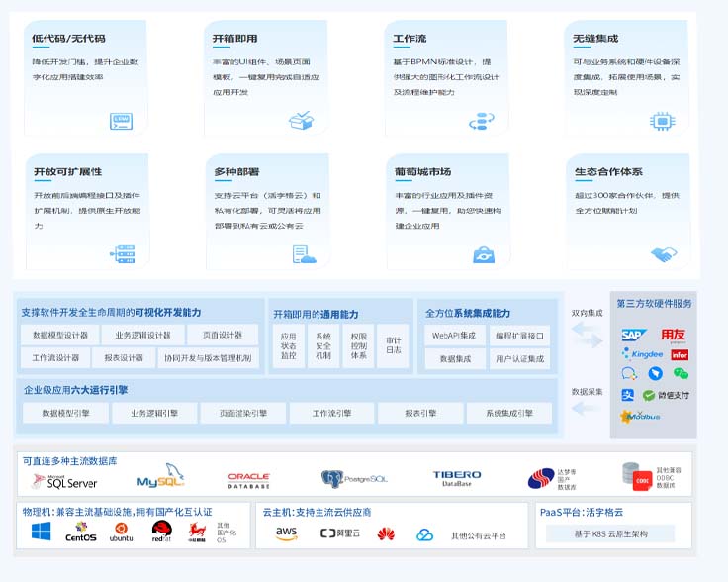Click the WeChat logo icon
This screenshot has height=582, width=728.
[x=681, y=373]
